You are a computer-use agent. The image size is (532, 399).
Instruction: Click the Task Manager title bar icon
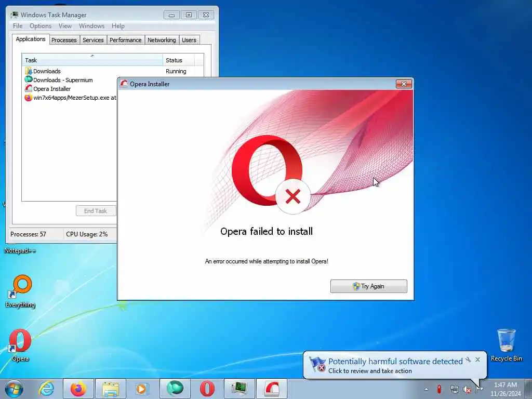click(x=15, y=15)
